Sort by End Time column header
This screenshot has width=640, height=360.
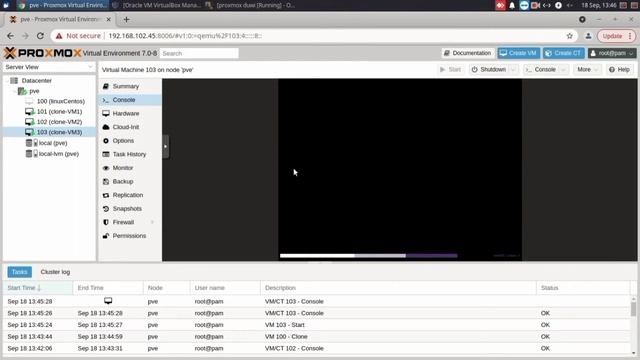point(108,288)
